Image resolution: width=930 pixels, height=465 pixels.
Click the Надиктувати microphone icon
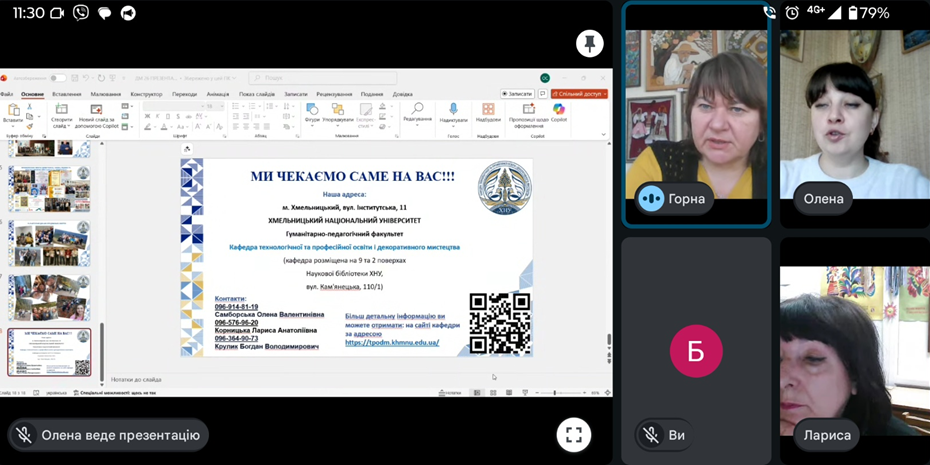[453, 110]
